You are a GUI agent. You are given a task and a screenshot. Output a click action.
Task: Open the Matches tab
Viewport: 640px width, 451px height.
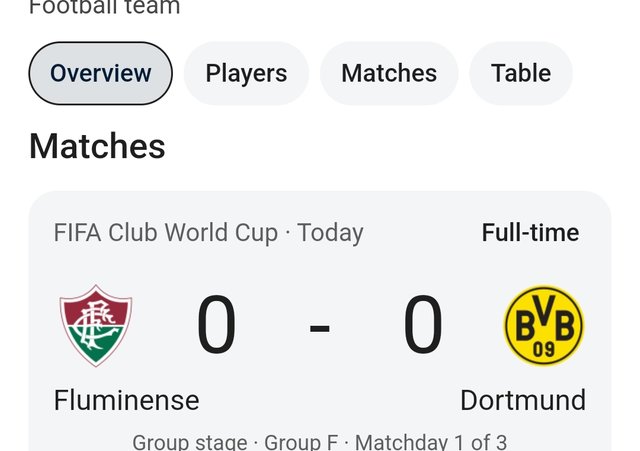[x=389, y=73]
